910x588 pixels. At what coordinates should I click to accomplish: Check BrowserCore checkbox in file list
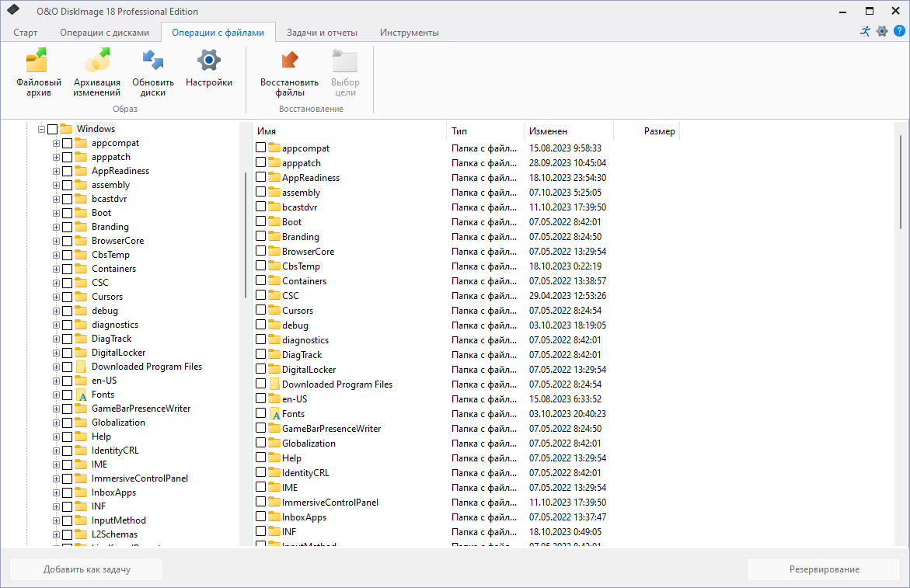[x=260, y=251]
